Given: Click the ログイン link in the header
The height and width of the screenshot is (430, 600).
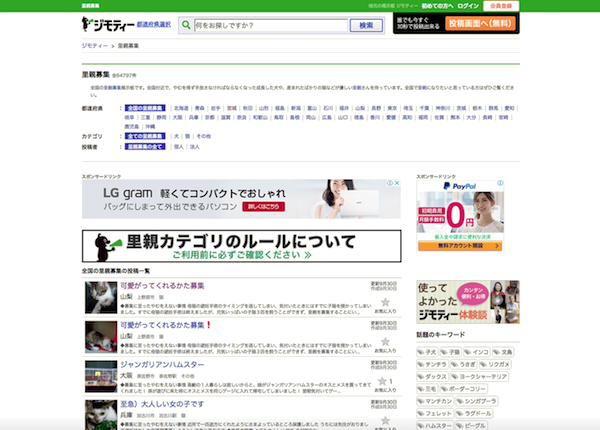Looking at the screenshot, I should coord(482,5).
